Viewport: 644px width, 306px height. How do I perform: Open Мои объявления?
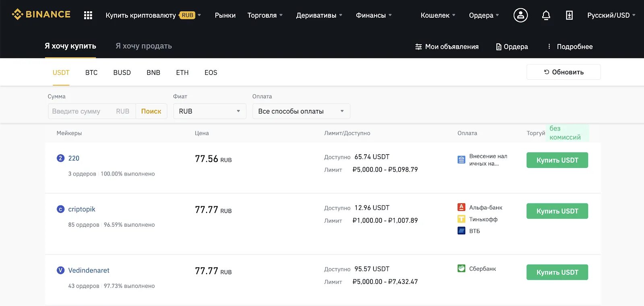click(x=447, y=47)
